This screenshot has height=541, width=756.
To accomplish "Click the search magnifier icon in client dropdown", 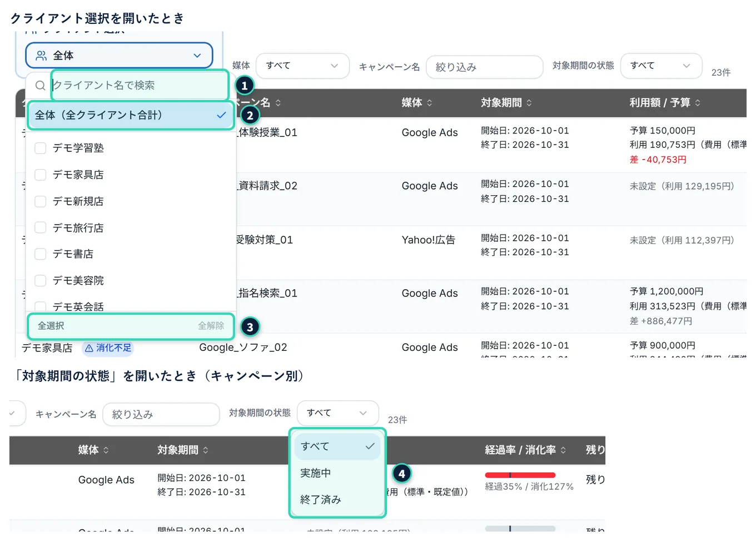I will (x=40, y=86).
